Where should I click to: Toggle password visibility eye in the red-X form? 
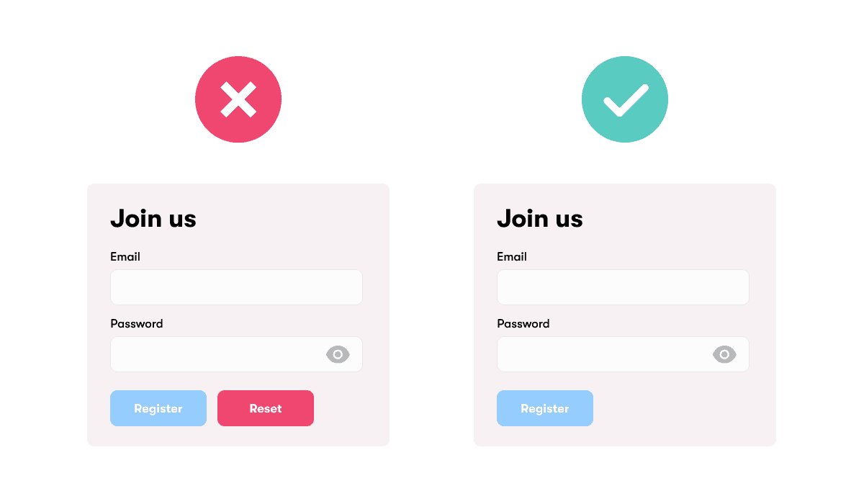[338, 354]
